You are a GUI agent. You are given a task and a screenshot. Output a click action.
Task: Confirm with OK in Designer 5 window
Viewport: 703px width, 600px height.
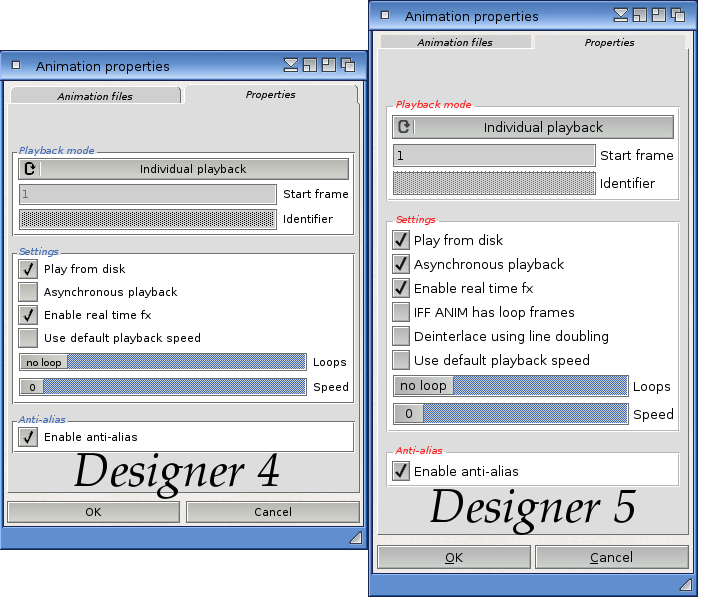(x=454, y=558)
